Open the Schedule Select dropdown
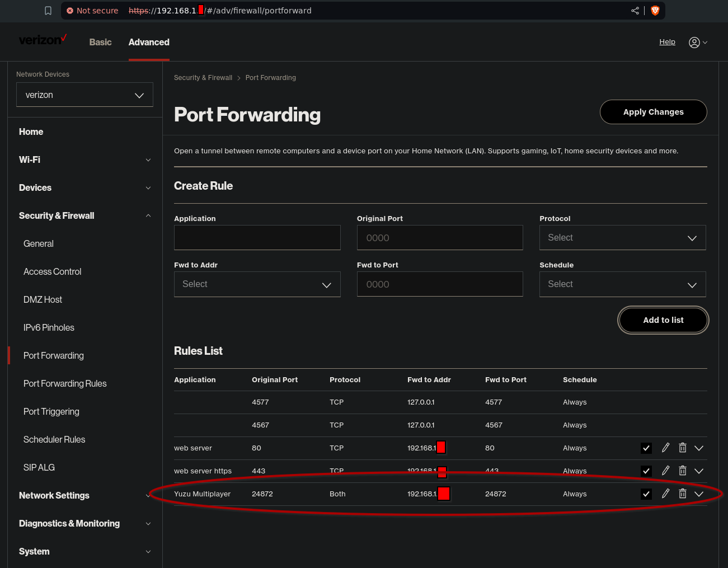728x568 pixels. (622, 284)
